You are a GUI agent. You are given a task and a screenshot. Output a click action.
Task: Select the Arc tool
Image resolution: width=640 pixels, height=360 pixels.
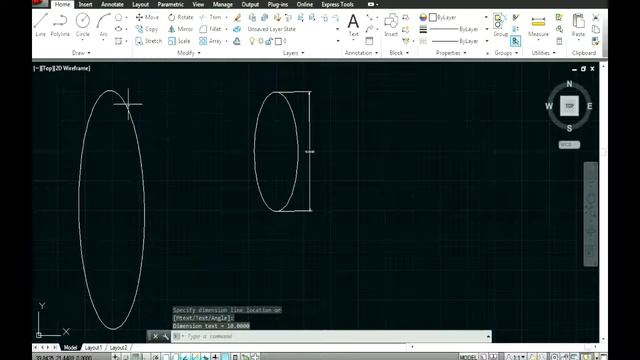coord(103,24)
